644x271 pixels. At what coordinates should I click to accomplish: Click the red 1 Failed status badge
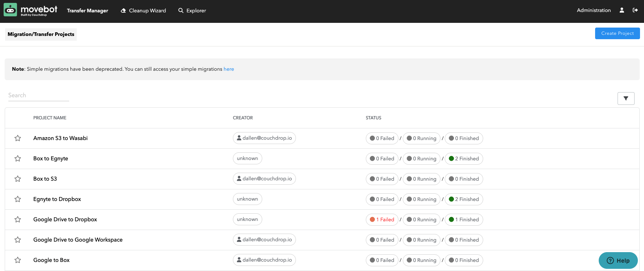(382, 219)
